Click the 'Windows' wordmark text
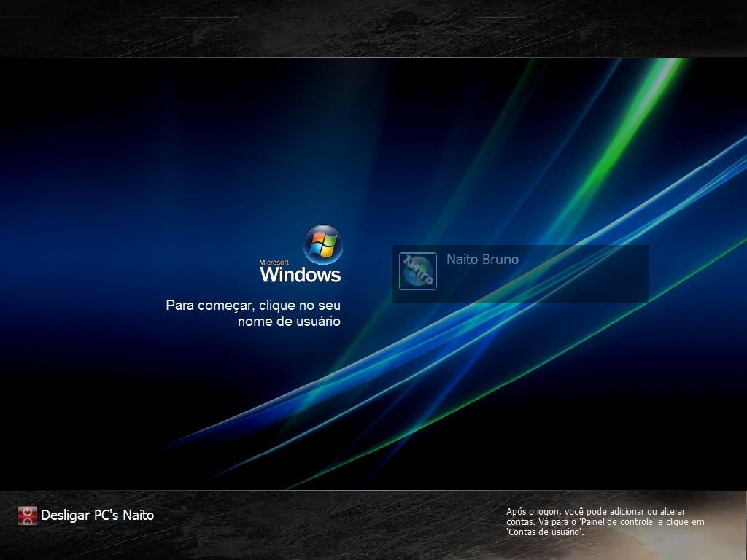The width and height of the screenshot is (747, 560). pos(300,274)
